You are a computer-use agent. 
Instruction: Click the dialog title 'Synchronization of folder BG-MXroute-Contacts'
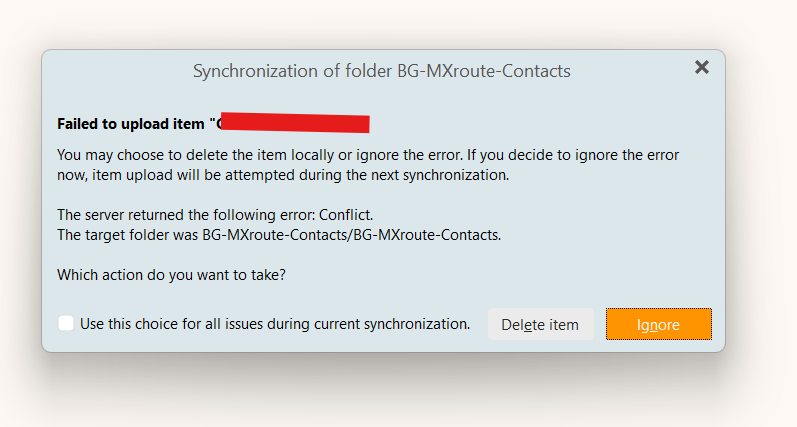[381, 71]
